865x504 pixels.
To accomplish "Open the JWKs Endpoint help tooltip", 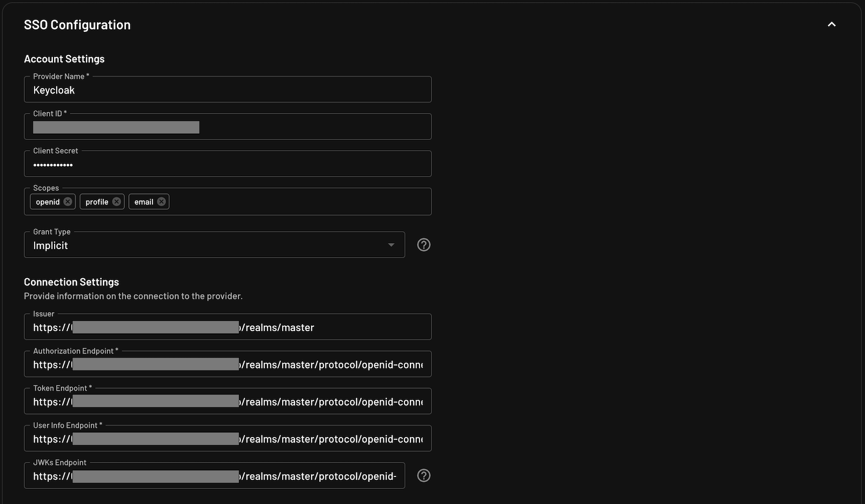I will click(x=424, y=475).
